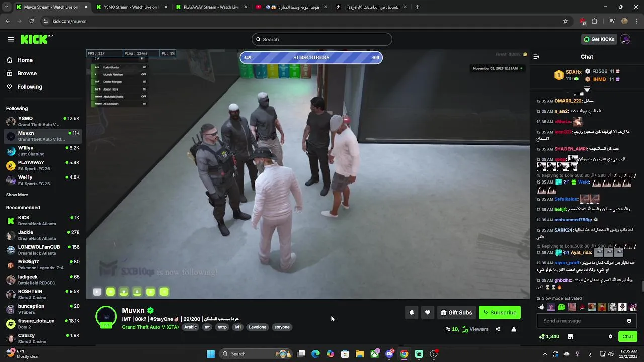Click the heart follow button
Screen dimensions: 644x362
pyautogui.click(x=428, y=312)
